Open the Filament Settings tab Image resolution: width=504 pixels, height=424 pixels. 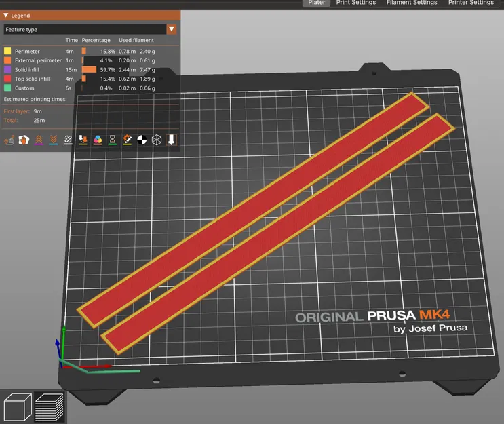(412, 3)
